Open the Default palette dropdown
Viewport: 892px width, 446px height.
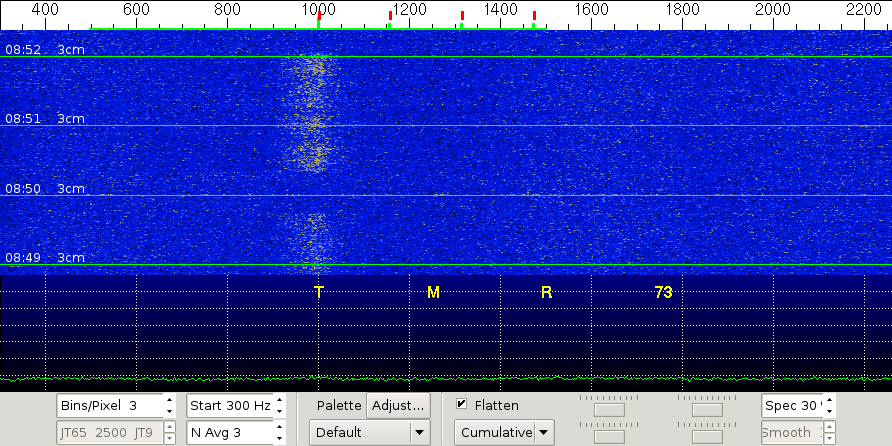tap(369, 432)
